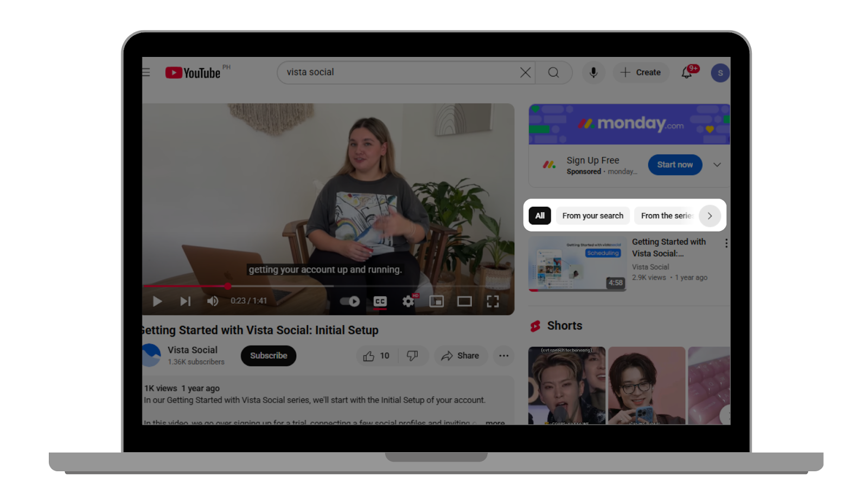Click the Vista Social channel avatar
The height and width of the screenshot is (488, 868).
coord(150,355)
